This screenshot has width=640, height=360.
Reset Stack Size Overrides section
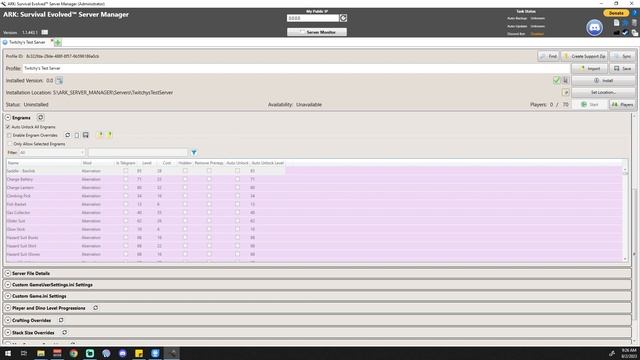(x=64, y=333)
